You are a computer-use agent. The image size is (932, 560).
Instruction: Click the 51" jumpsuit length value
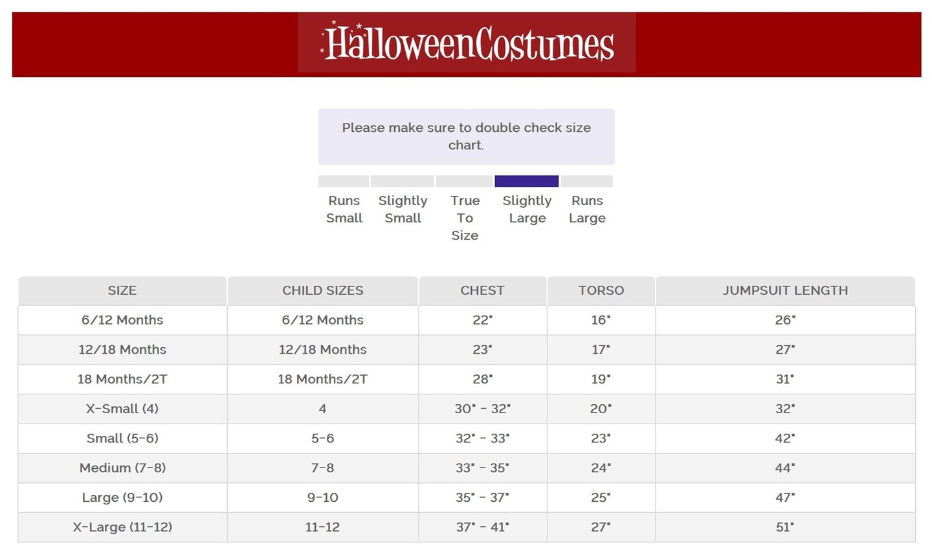tap(785, 527)
